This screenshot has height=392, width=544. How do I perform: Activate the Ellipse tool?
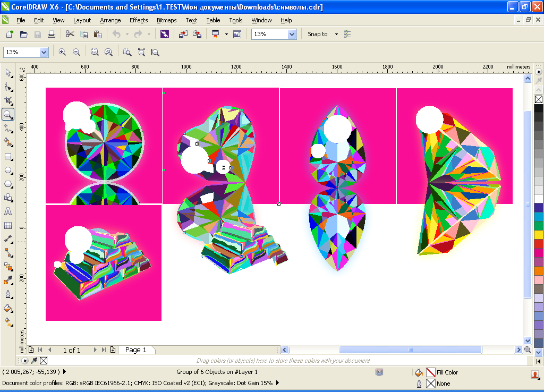tap(8, 170)
